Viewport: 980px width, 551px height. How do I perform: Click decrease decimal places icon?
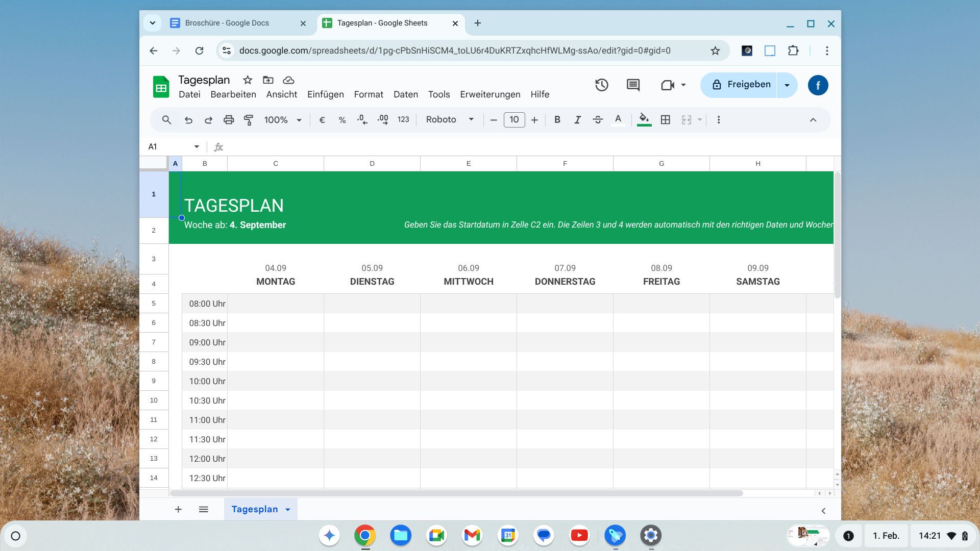point(362,120)
